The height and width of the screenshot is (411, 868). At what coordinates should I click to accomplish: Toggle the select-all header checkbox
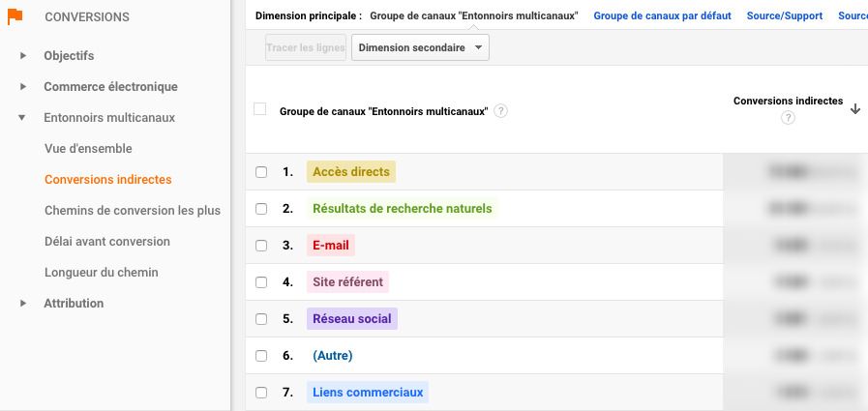pyautogui.click(x=259, y=109)
